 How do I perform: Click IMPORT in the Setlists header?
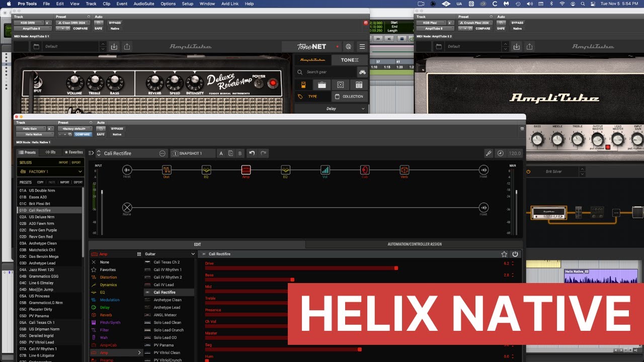click(x=63, y=163)
